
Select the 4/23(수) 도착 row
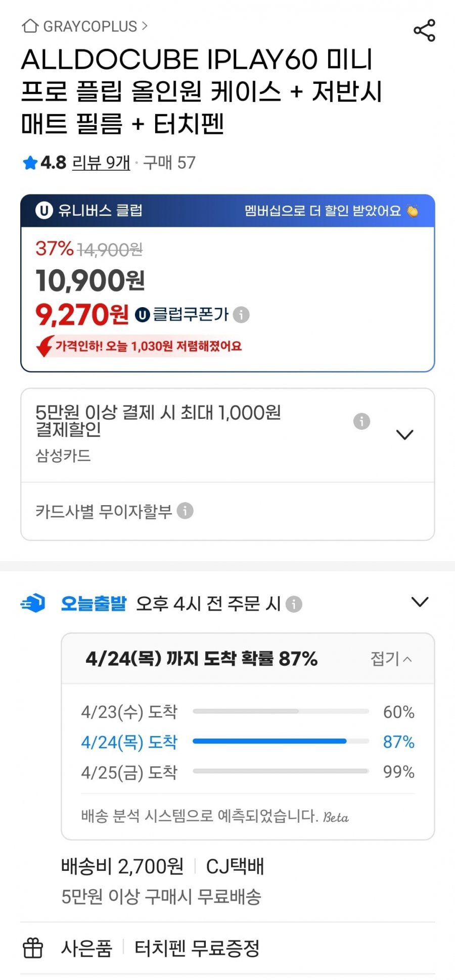(248, 712)
